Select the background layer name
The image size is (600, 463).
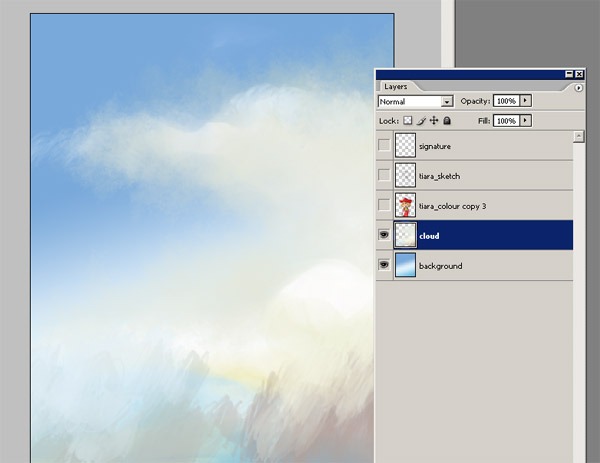point(440,266)
